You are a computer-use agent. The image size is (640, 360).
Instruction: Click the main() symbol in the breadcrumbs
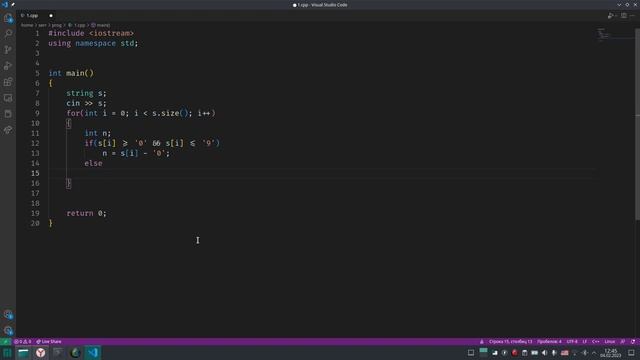tap(100, 25)
